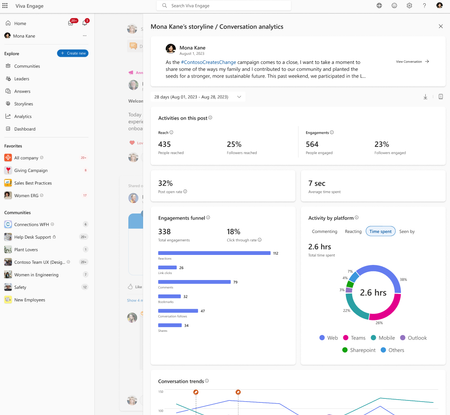Click the Create new button
The height and width of the screenshot is (415, 450).
coord(73,53)
